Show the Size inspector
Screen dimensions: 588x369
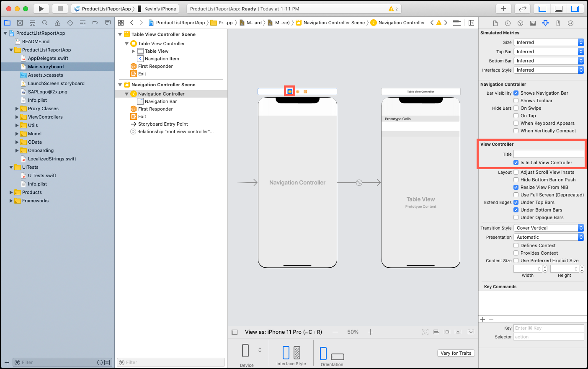pyautogui.click(x=558, y=23)
